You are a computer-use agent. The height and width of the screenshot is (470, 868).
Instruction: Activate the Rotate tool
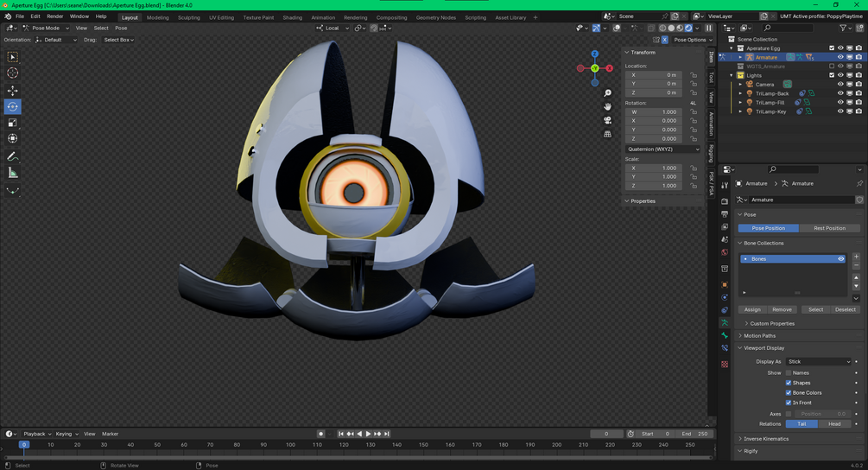click(12, 107)
